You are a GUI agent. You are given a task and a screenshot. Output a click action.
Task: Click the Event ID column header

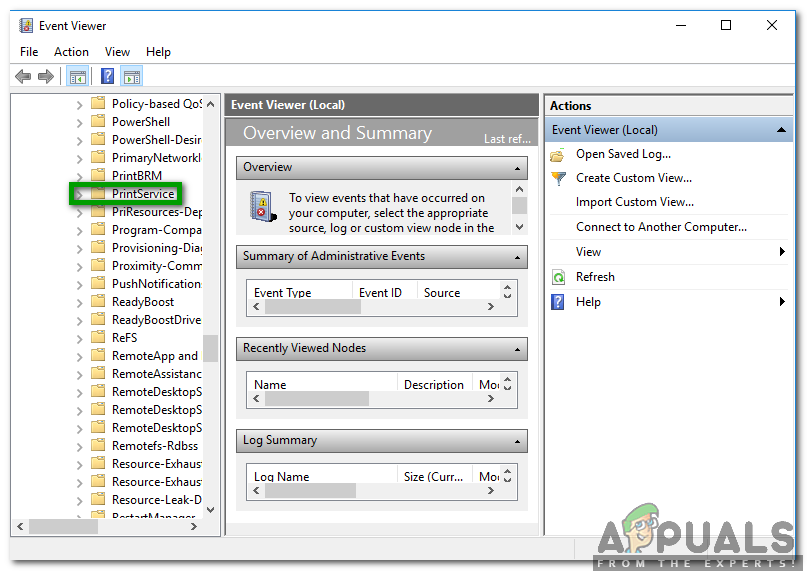point(380,292)
